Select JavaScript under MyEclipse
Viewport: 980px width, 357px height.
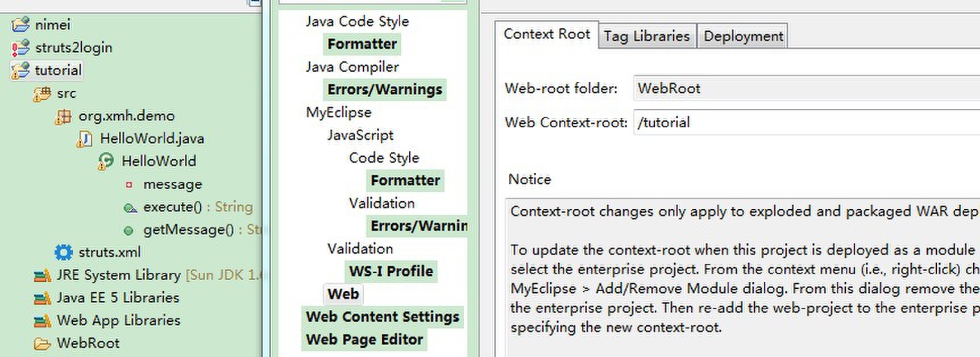[x=360, y=135]
